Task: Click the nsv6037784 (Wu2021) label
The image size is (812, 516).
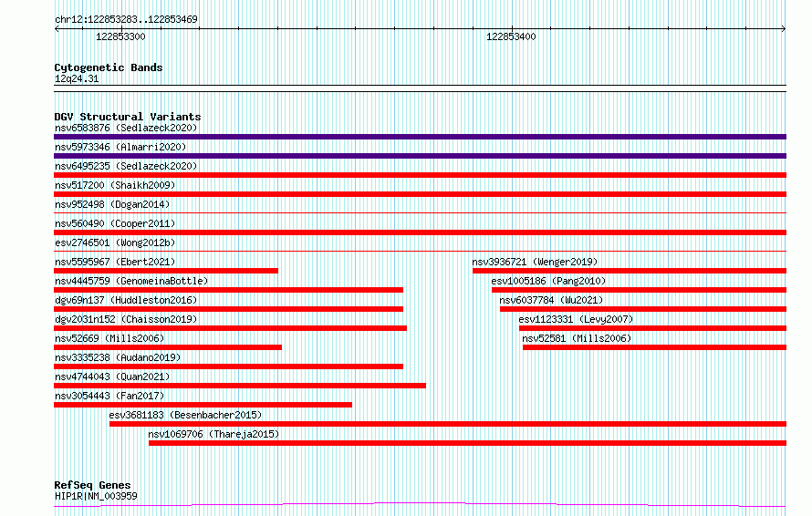Action: coord(551,300)
